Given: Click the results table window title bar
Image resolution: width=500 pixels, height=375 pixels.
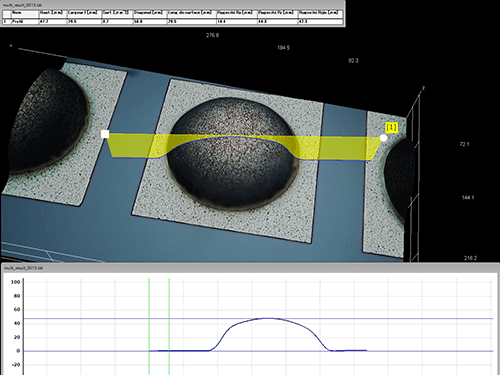Looking at the screenshot, I should point(173,5).
